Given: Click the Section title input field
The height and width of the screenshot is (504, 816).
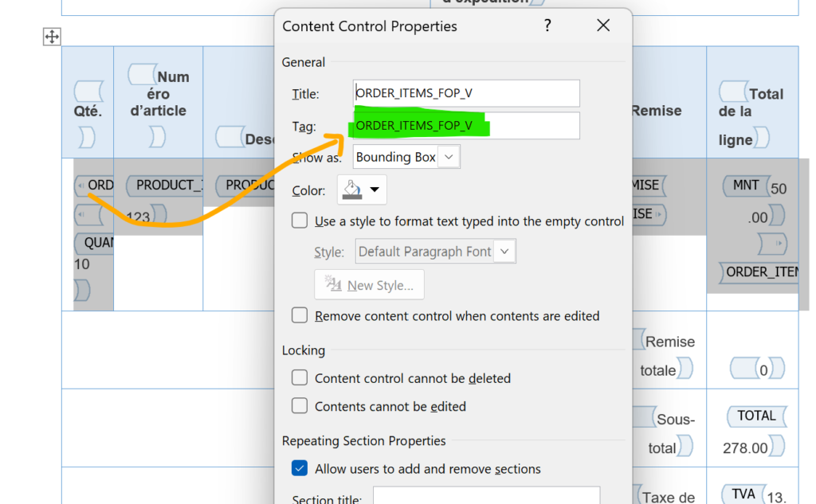Looking at the screenshot, I should tap(487, 496).
